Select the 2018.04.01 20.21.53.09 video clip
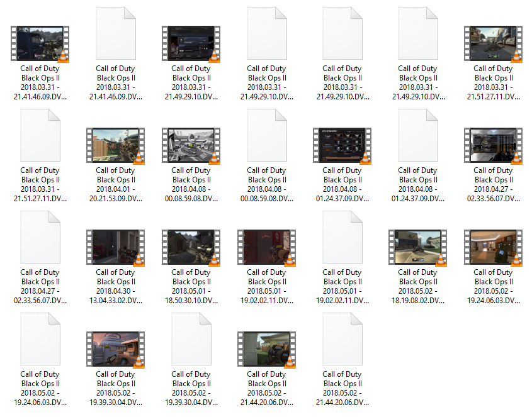532x417 pixels. [x=116, y=146]
